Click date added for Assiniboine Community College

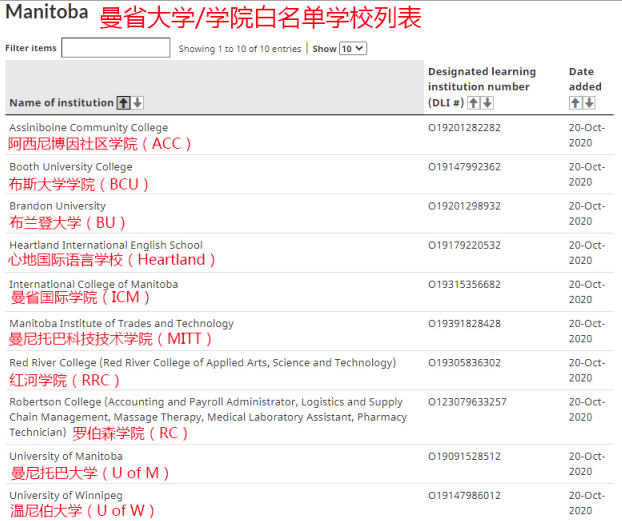point(587,135)
